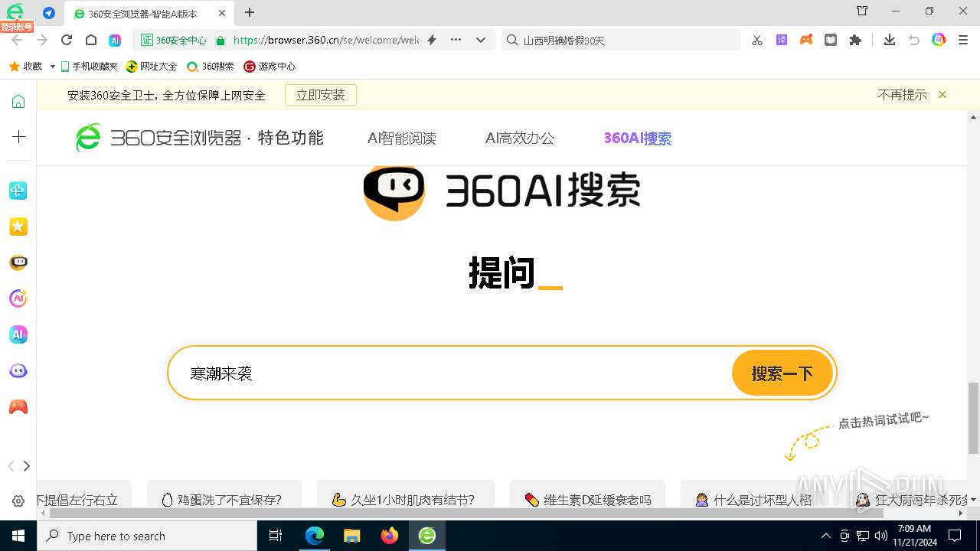
Task: Click the sidebar home icon
Action: [18, 101]
